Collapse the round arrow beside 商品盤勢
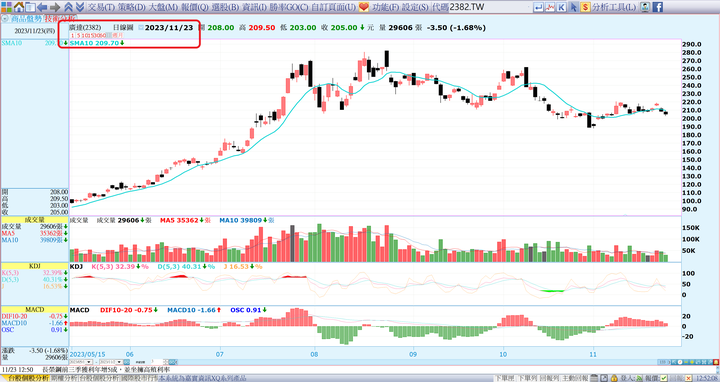Image resolution: width=720 pixels, height=382 pixels. click(x=5, y=19)
